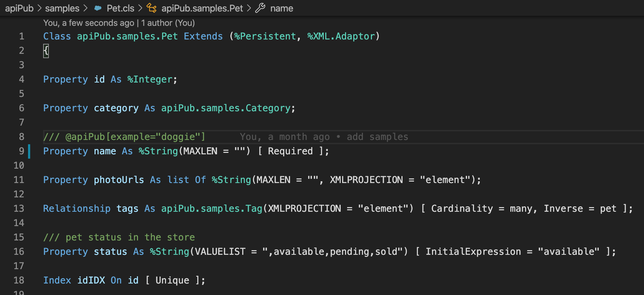The width and height of the screenshot is (644, 295).
Task: Click the blue change indicator beside line 9
Action: [29, 151]
